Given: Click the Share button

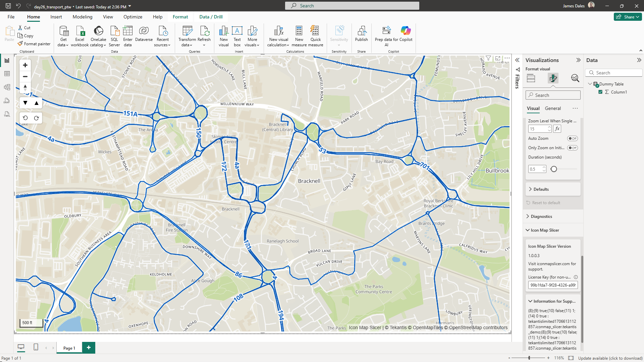Looking at the screenshot, I should [x=628, y=17].
